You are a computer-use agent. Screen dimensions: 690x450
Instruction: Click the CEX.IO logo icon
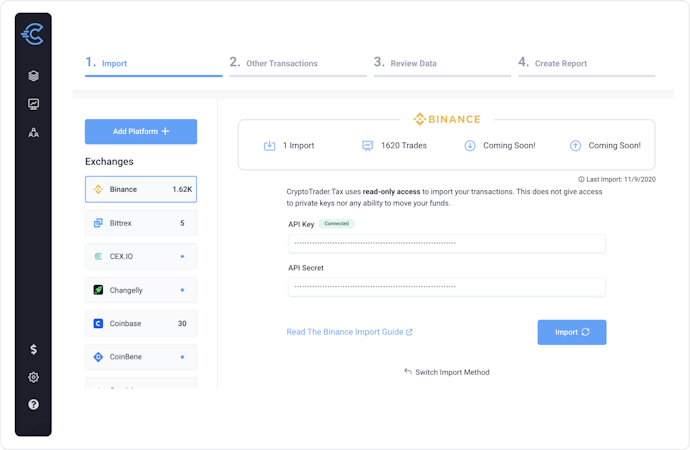coord(98,256)
